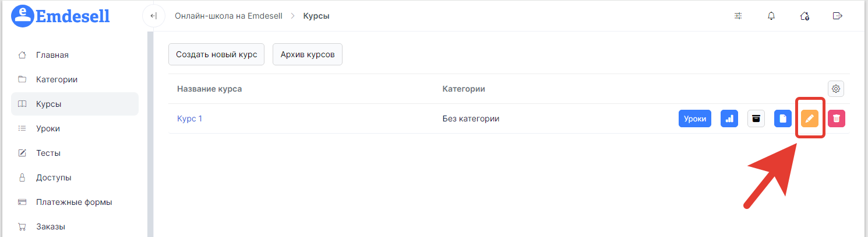Open the notifications bell icon

(771, 16)
